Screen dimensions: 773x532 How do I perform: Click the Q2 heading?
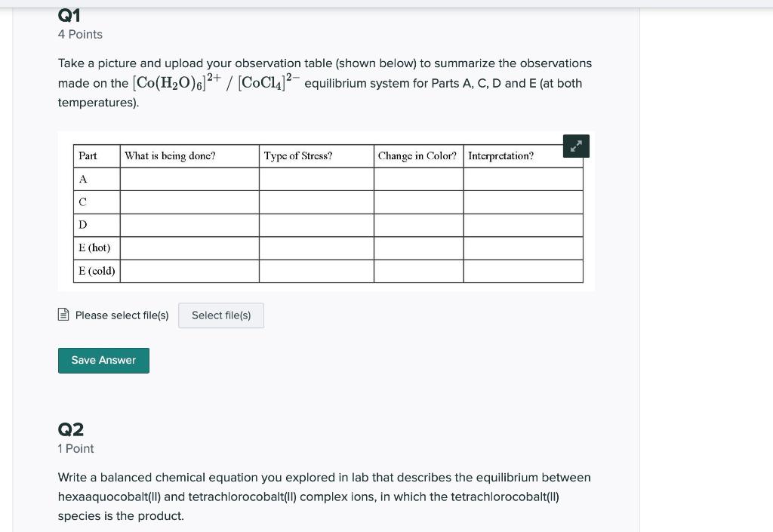pyautogui.click(x=70, y=429)
